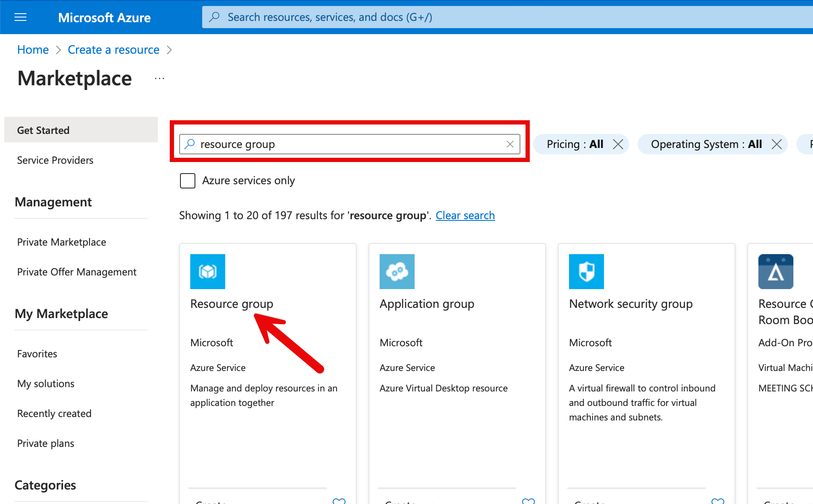Remove the Operating System filter with its X
Image resolution: width=813 pixels, height=504 pixels.
click(776, 144)
